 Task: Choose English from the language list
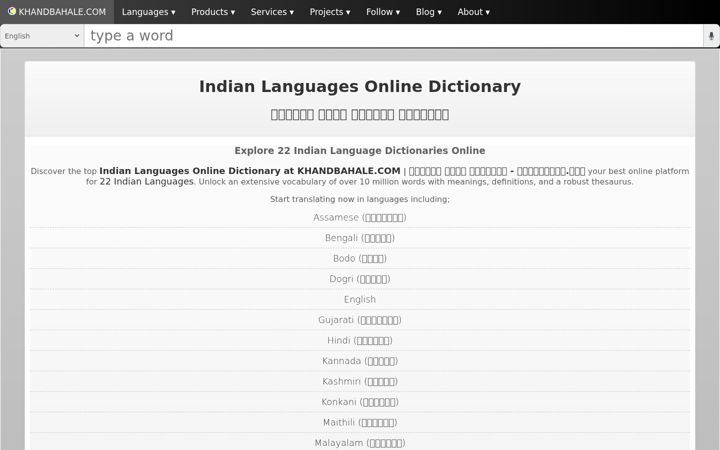point(360,299)
